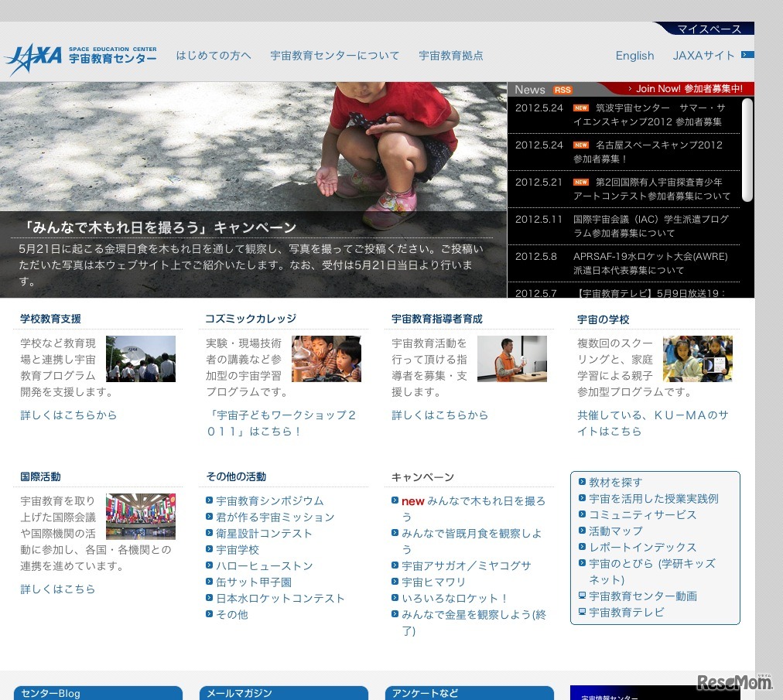The height and width of the screenshot is (700, 783).
Task: Click the 宇宙の学校 section heading
Action: [603, 319]
